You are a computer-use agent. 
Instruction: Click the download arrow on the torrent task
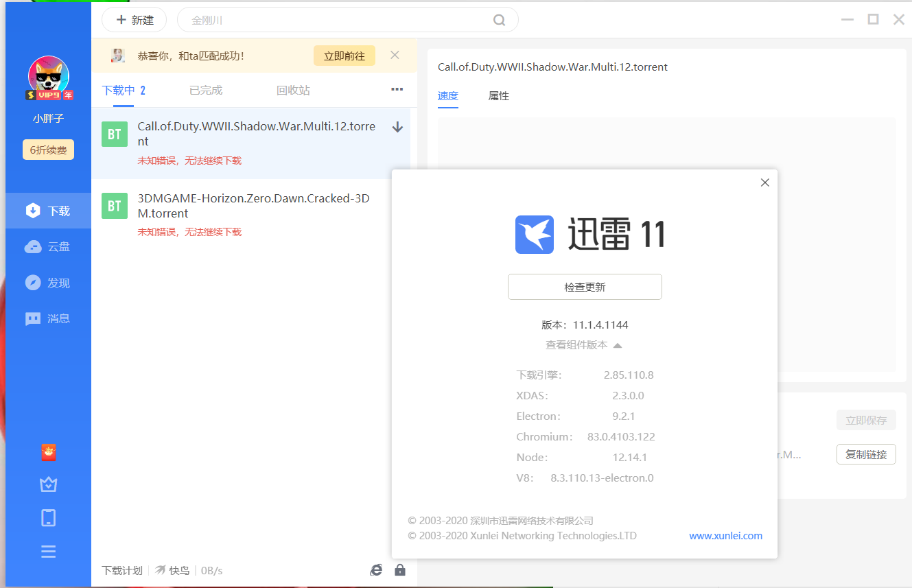click(397, 127)
